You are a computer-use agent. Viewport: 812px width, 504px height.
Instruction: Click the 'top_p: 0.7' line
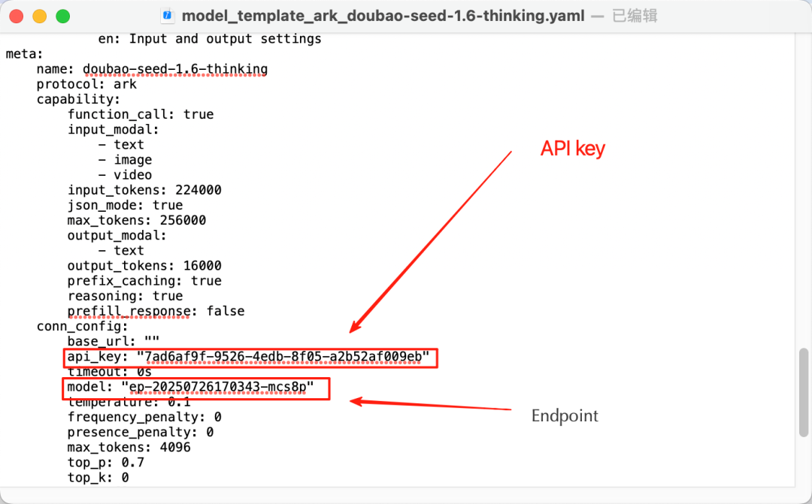pyautogui.click(x=106, y=462)
